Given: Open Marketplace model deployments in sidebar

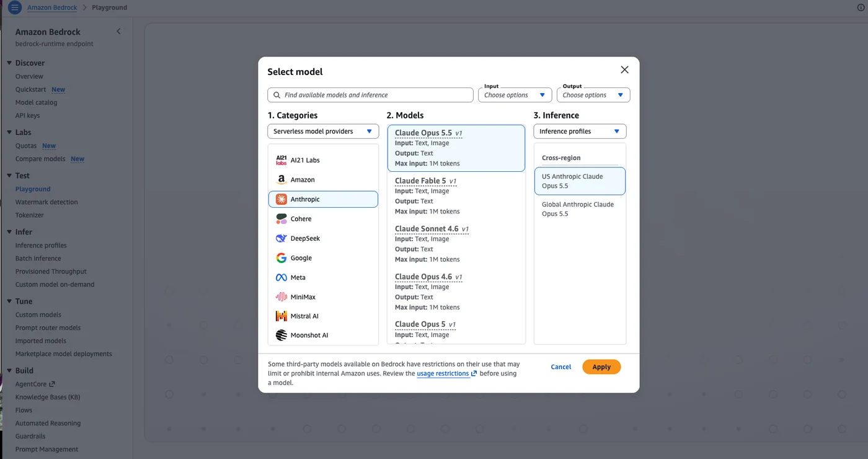Looking at the screenshot, I should pos(64,354).
